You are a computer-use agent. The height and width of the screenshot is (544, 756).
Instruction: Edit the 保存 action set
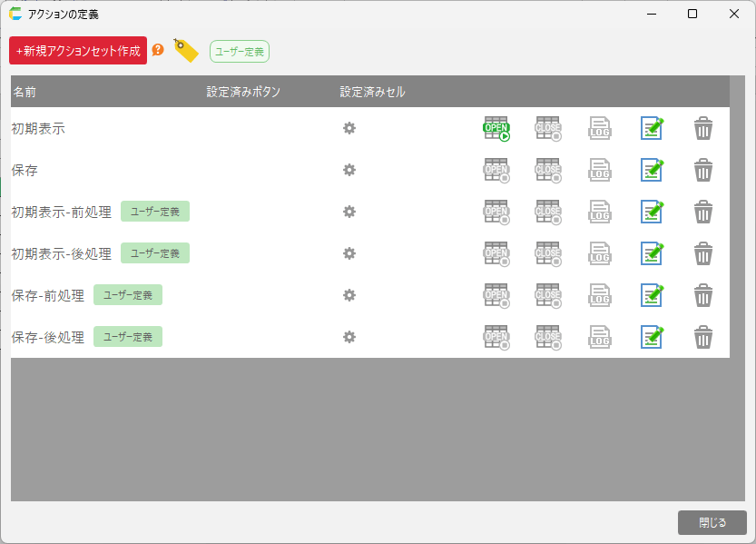652,171
